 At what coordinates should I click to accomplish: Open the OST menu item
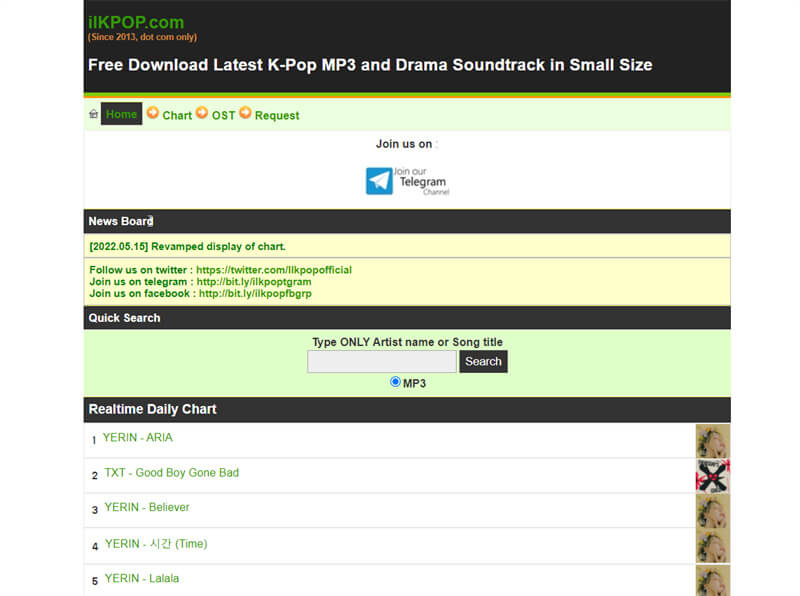223,115
